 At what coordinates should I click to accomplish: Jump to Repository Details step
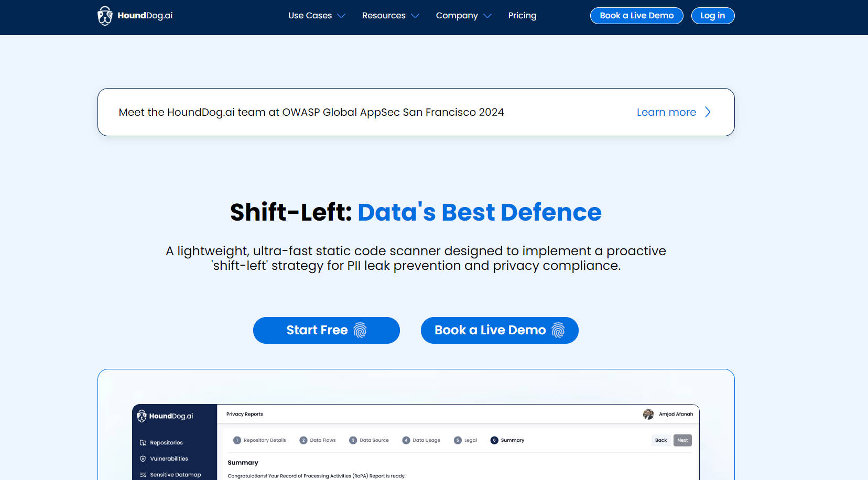coord(260,440)
